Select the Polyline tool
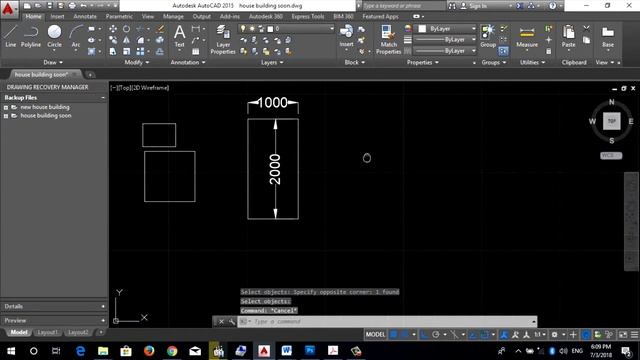The height and width of the screenshot is (360, 640). (31, 36)
